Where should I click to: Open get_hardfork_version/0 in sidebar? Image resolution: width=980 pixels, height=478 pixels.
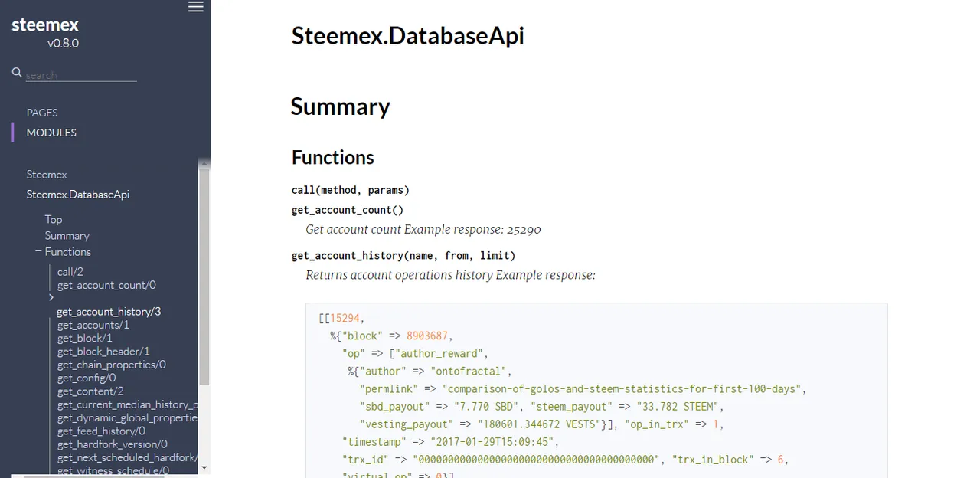click(113, 444)
